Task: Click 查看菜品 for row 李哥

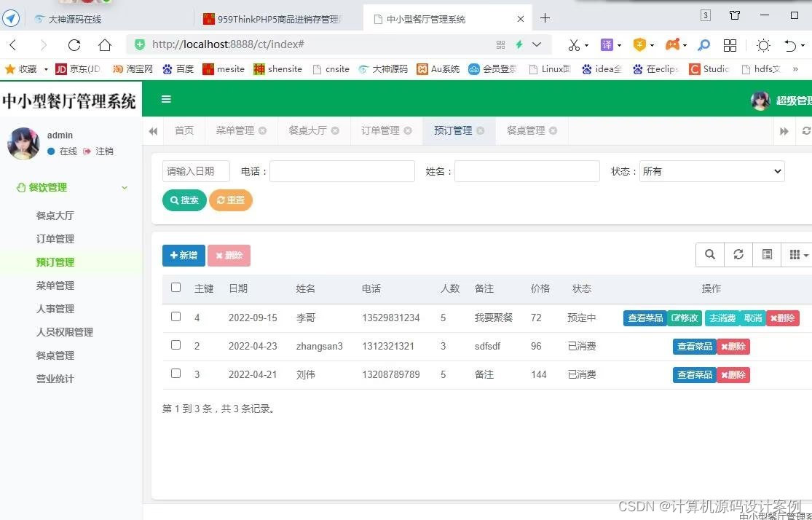Action: click(x=645, y=318)
